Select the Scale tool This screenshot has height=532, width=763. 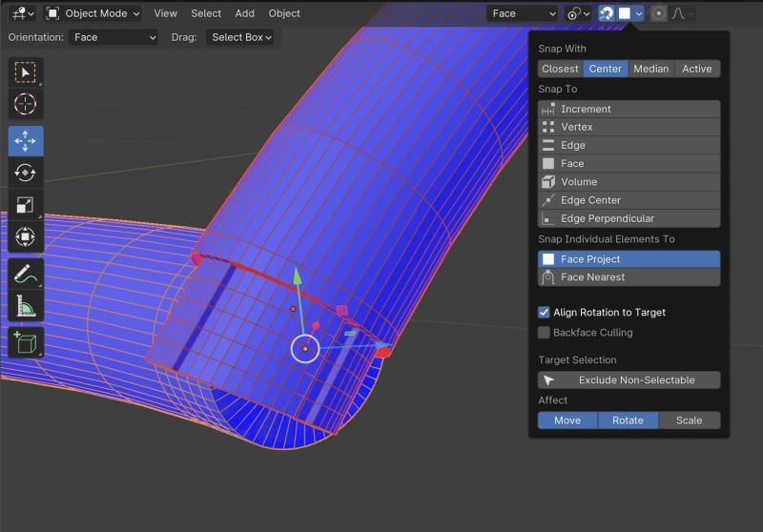[x=26, y=205]
